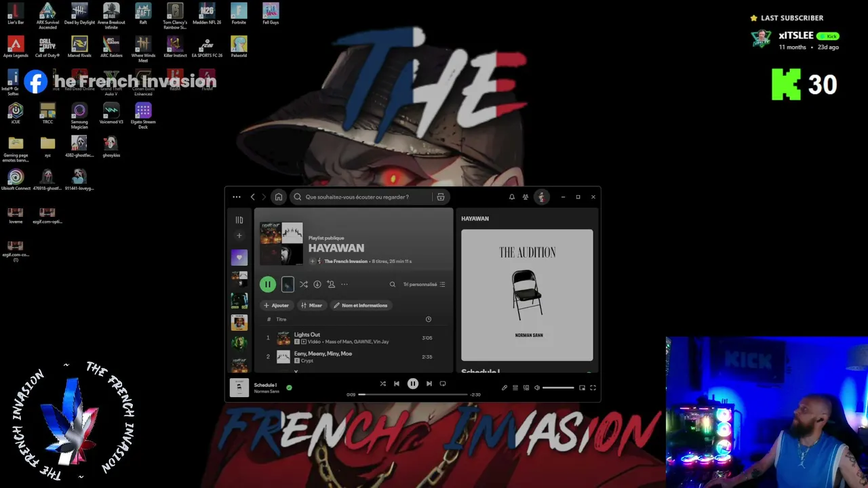Click the Ajouter button
This screenshot has width=868, height=488.
point(277,306)
